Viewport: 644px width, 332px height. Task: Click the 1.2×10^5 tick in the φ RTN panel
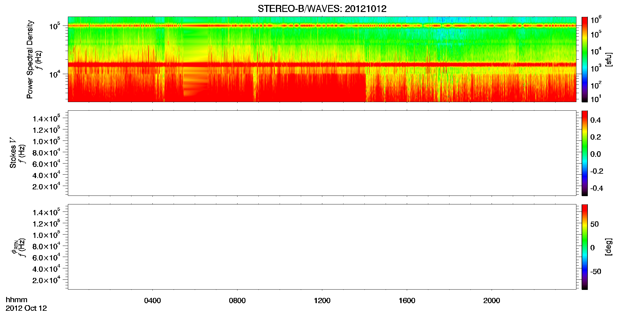coord(46,223)
